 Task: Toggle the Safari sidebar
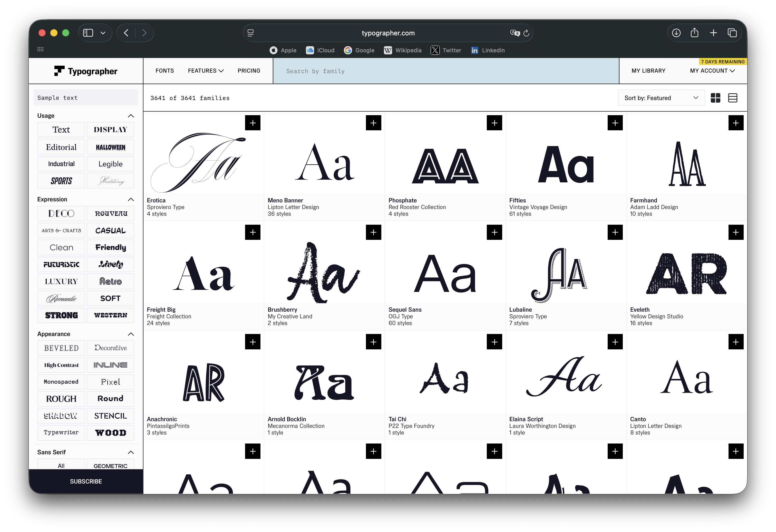[x=88, y=33]
